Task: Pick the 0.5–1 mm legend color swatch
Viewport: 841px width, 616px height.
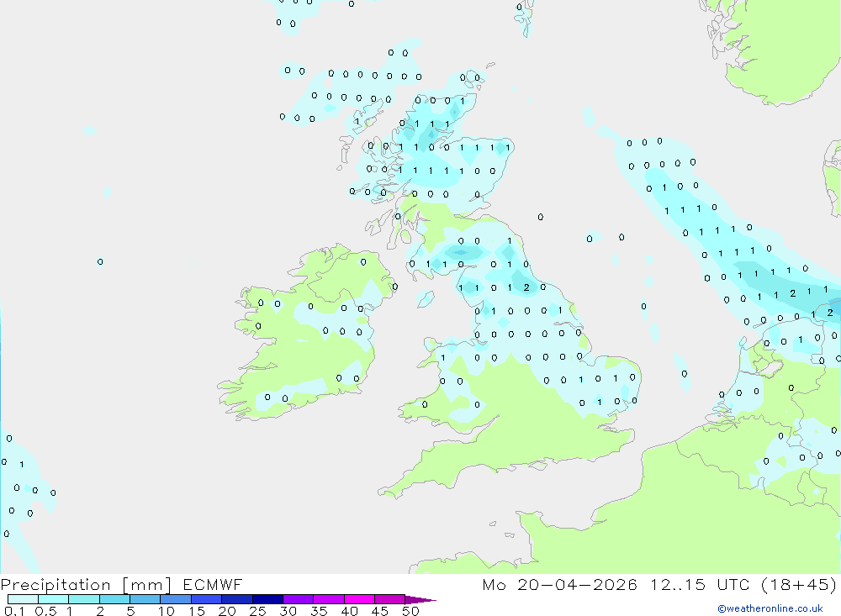Action: (x=54, y=599)
